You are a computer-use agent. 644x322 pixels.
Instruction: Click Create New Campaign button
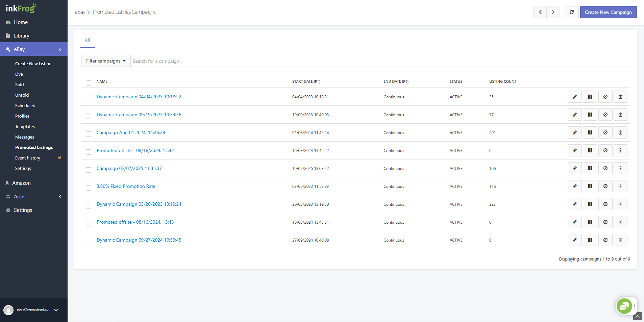(x=608, y=12)
